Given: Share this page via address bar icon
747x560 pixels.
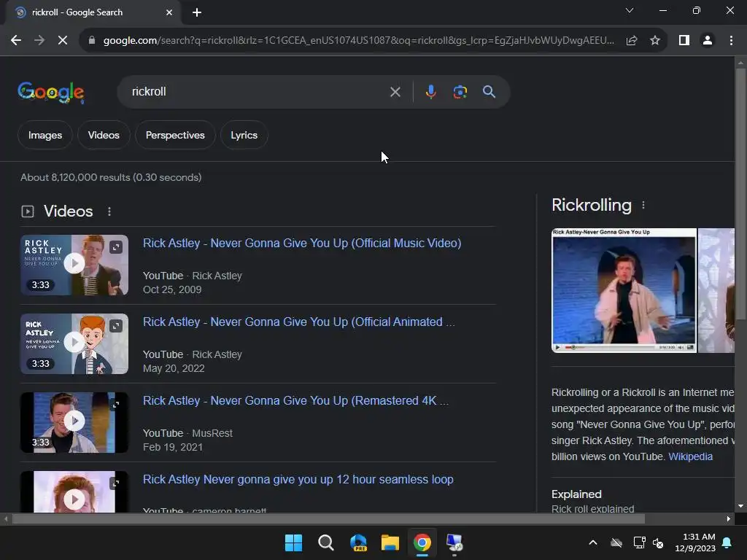Looking at the screenshot, I should [632, 41].
